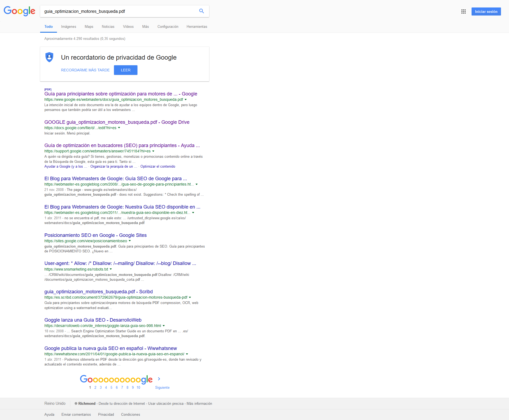The width and height of the screenshot is (509, 420).
Task: Expand the arrow after nuestra-guia-seo-disponible URL
Action: 193,213
